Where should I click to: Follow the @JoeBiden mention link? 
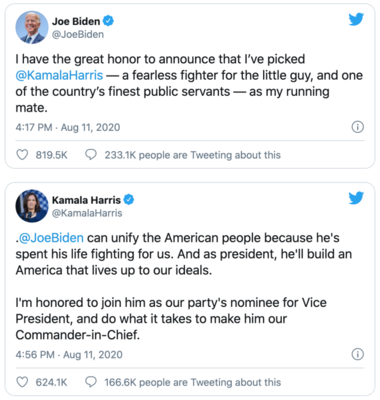click(51, 238)
